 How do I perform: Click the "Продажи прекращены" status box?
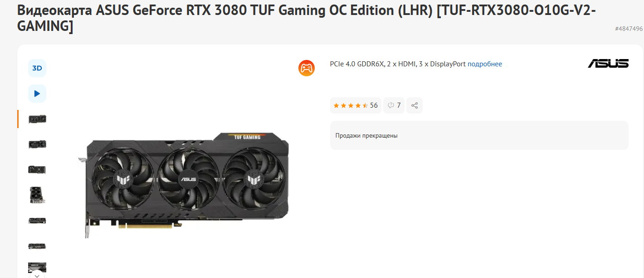[479, 135]
